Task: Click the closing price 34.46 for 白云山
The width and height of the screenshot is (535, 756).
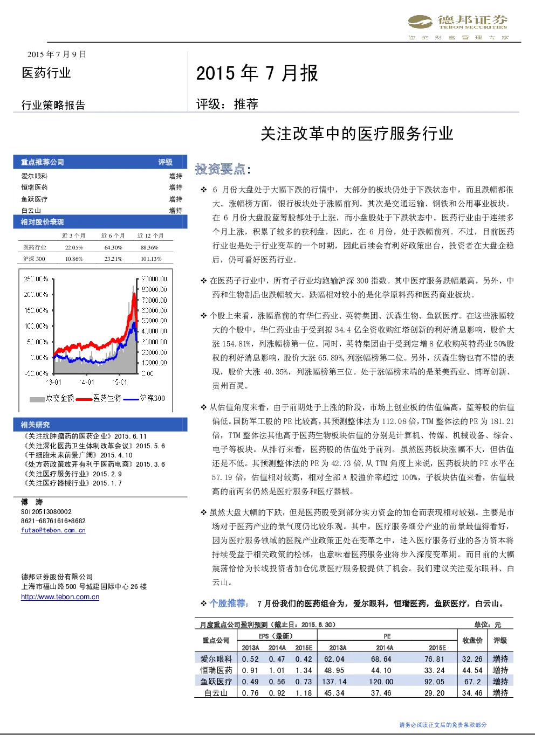Action: point(472,693)
